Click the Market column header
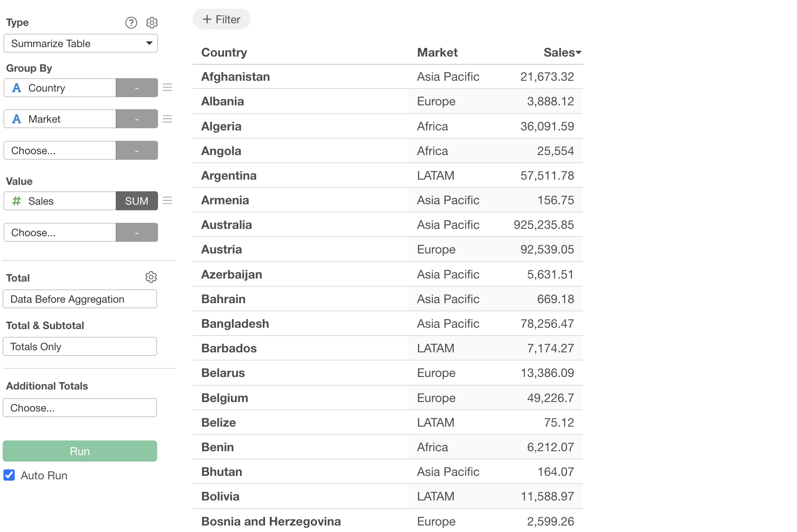The height and width of the screenshot is (532, 797). tap(437, 53)
